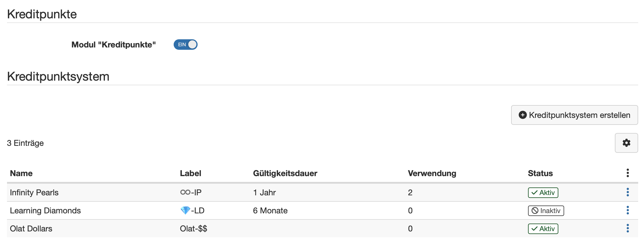Click the checkmark icon in the Aktiv badge
Screen dimensions: 644x248
point(534,192)
